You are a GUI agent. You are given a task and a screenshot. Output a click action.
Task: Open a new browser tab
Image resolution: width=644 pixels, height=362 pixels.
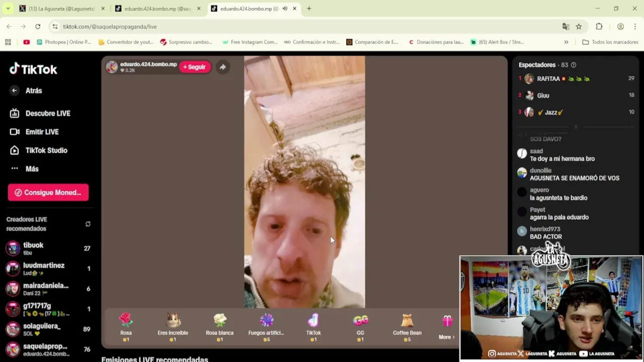coord(309,9)
